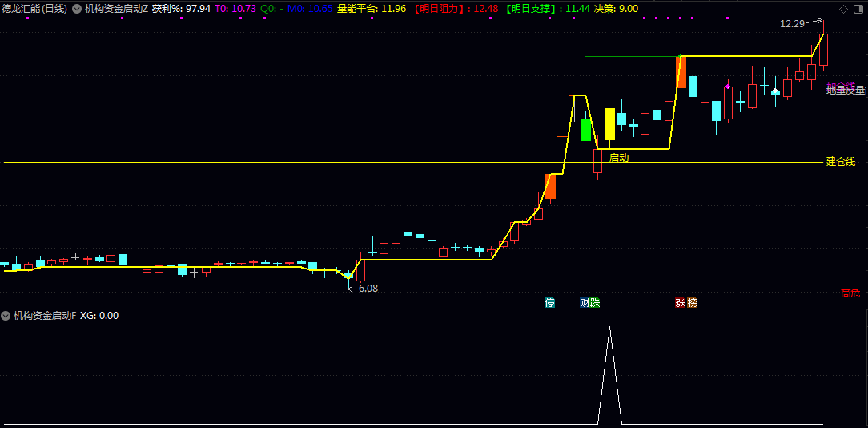This screenshot has height=428, width=868.
Task: Open the 机构资金启动F indicator dropdown arrow
Action: [6, 316]
